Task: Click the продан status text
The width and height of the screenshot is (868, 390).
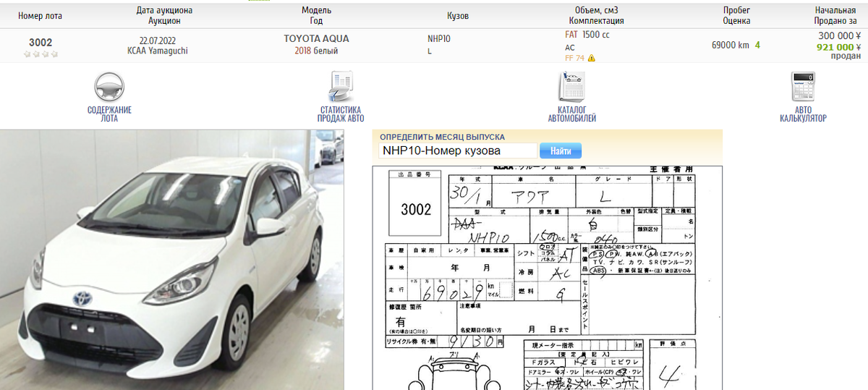Action: coord(846,56)
